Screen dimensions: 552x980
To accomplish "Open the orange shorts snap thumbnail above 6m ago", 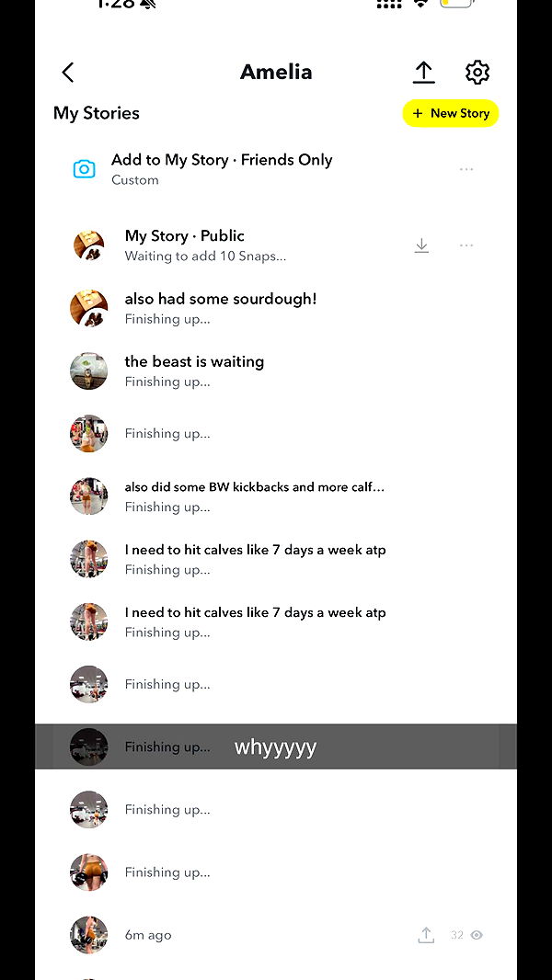I will click(x=88, y=872).
